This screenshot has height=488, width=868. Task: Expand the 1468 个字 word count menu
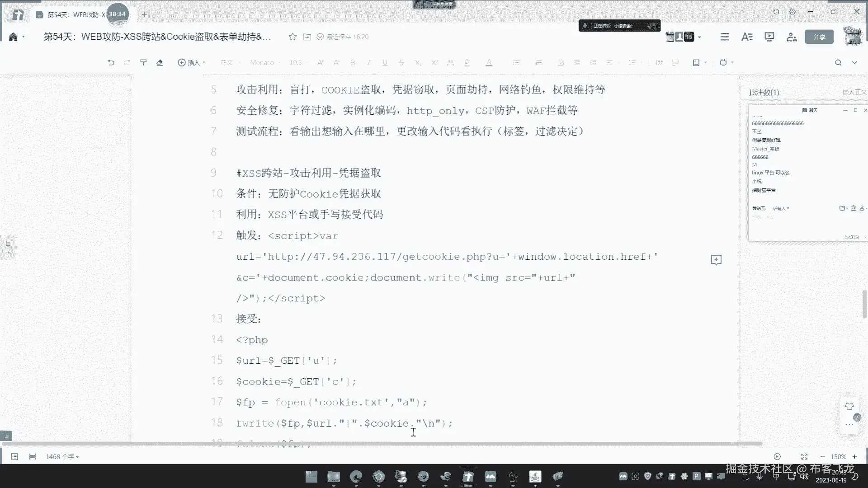pyautogui.click(x=62, y=457)
